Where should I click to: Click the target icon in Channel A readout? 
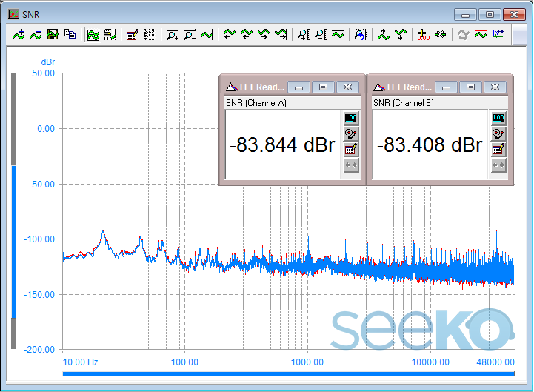(x=351, y=133)
